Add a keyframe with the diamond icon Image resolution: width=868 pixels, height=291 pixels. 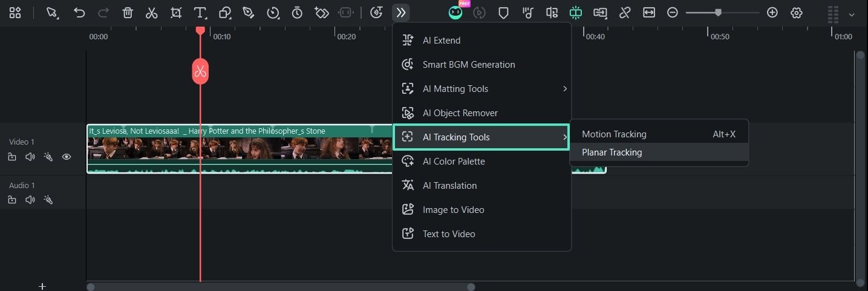pos(321,13)
